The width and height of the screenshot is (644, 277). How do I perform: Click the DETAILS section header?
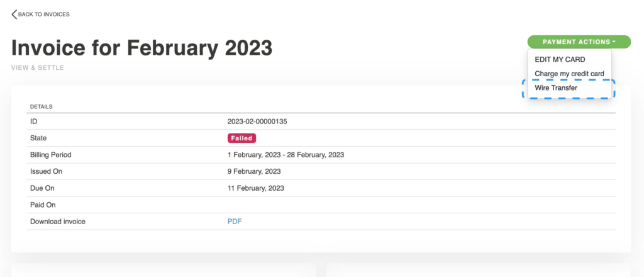(42, 106)
